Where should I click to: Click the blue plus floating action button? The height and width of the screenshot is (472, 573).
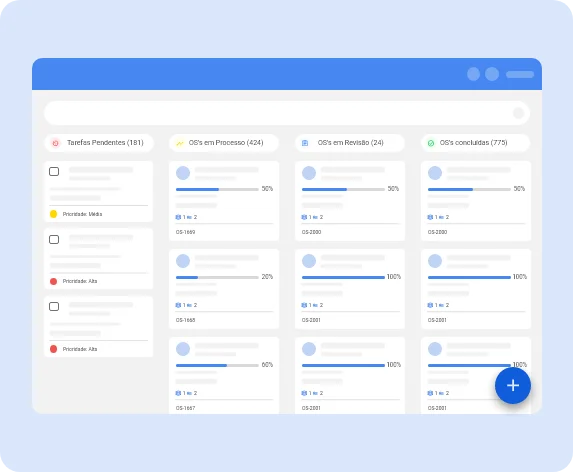(x=513, y=385)
